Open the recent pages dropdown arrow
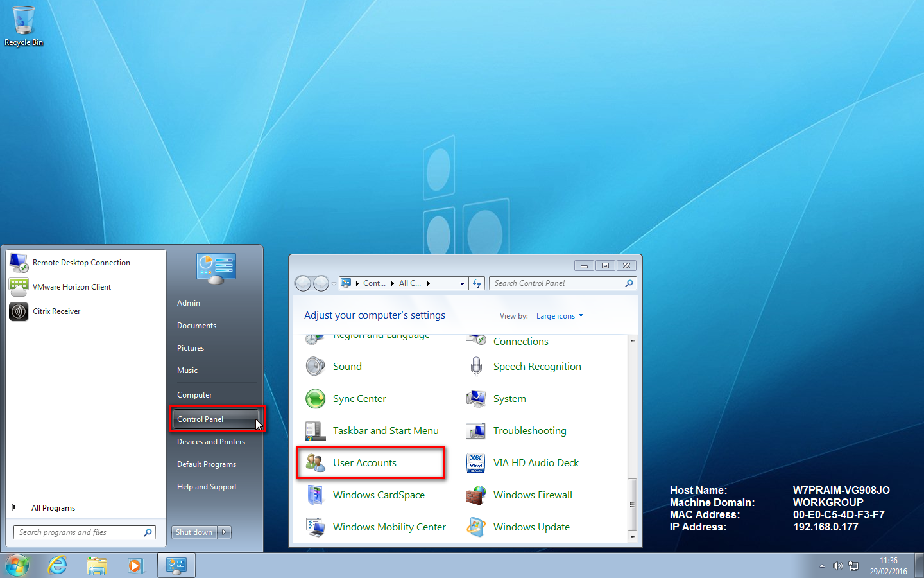Viewport: 924px width, 578px height. [x=334, y=284]
